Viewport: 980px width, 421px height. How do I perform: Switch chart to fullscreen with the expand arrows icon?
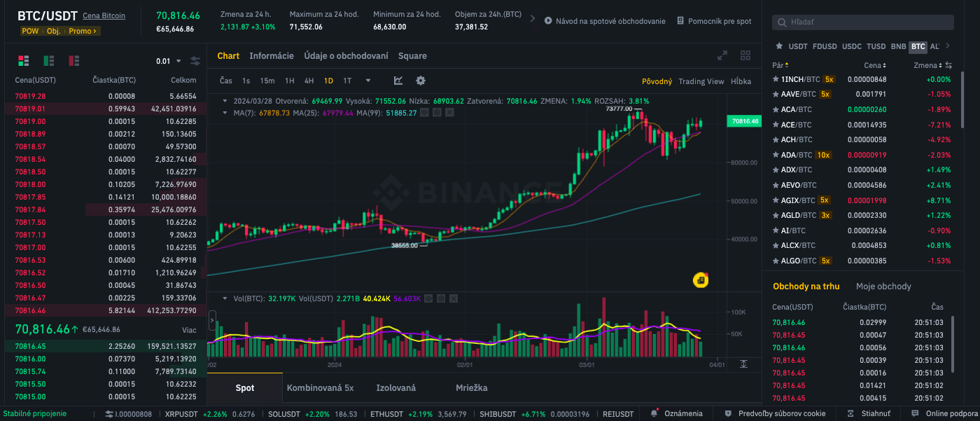pyautogui.click(x=722, y=55)
